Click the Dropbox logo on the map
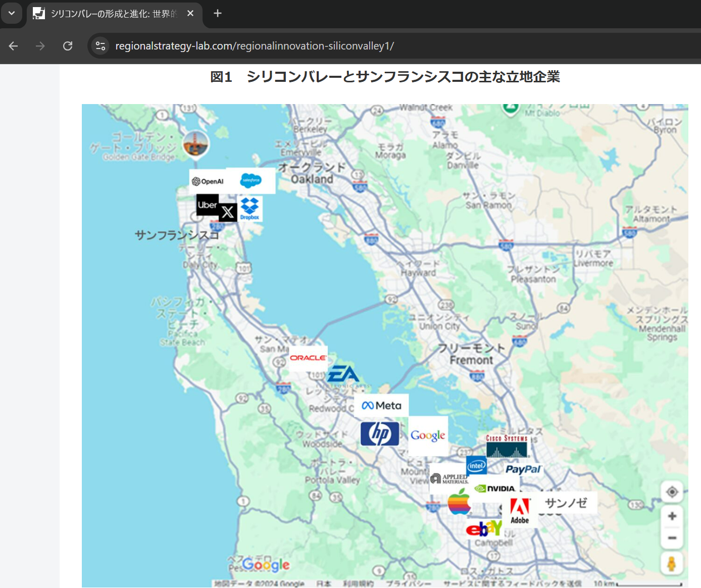The image size is (701, 588). (250, 208)
